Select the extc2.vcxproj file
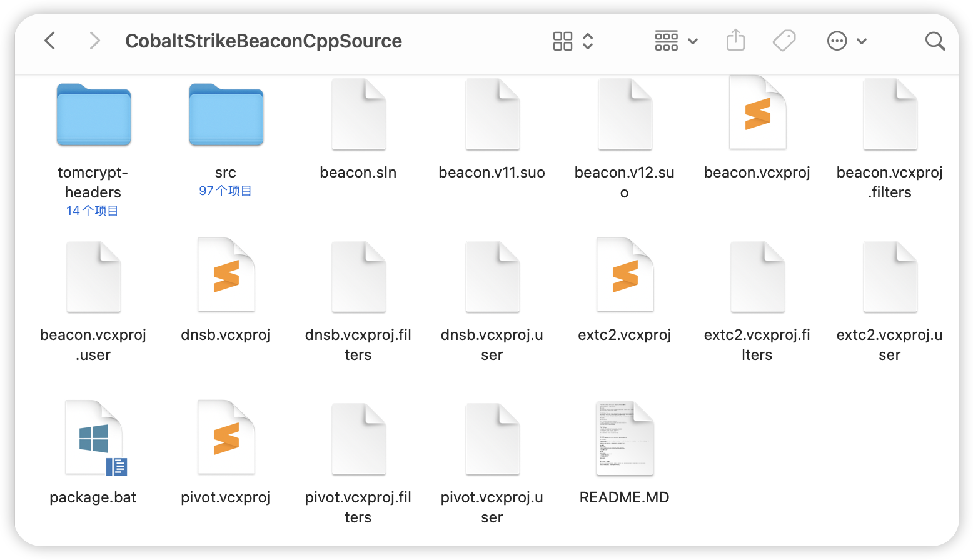Viewport: 973px width, 560px height. (x=624, y=275)
